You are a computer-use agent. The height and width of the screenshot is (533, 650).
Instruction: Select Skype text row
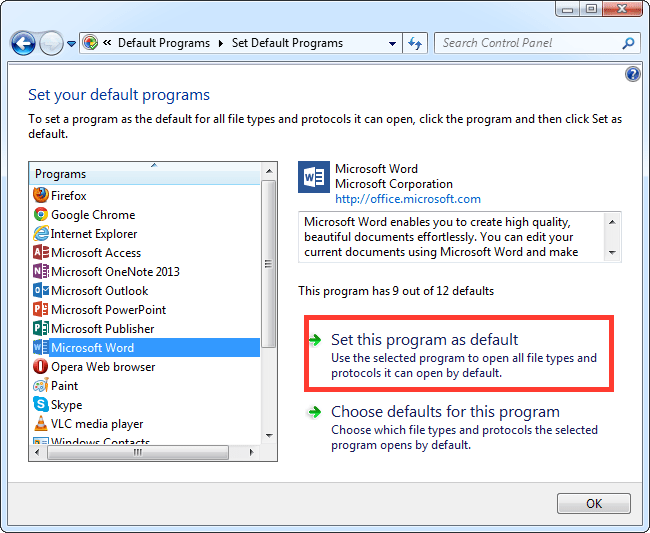click(x=66, y=405)
